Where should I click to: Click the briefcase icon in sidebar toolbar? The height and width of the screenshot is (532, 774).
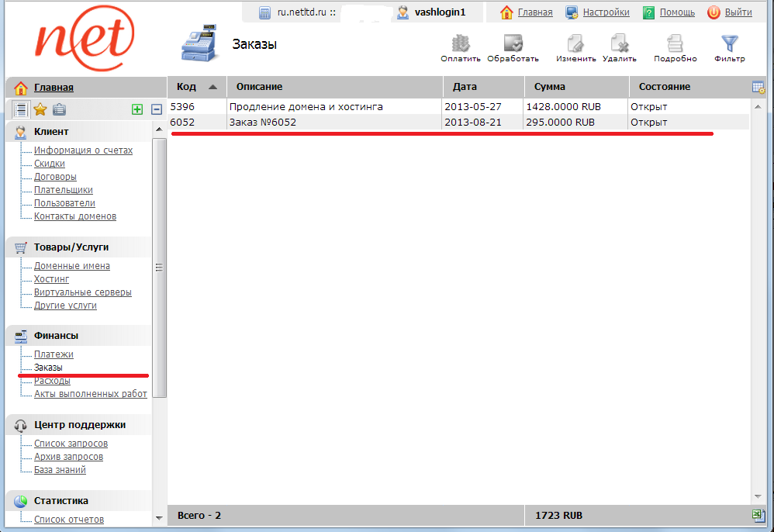coord(59,109)
